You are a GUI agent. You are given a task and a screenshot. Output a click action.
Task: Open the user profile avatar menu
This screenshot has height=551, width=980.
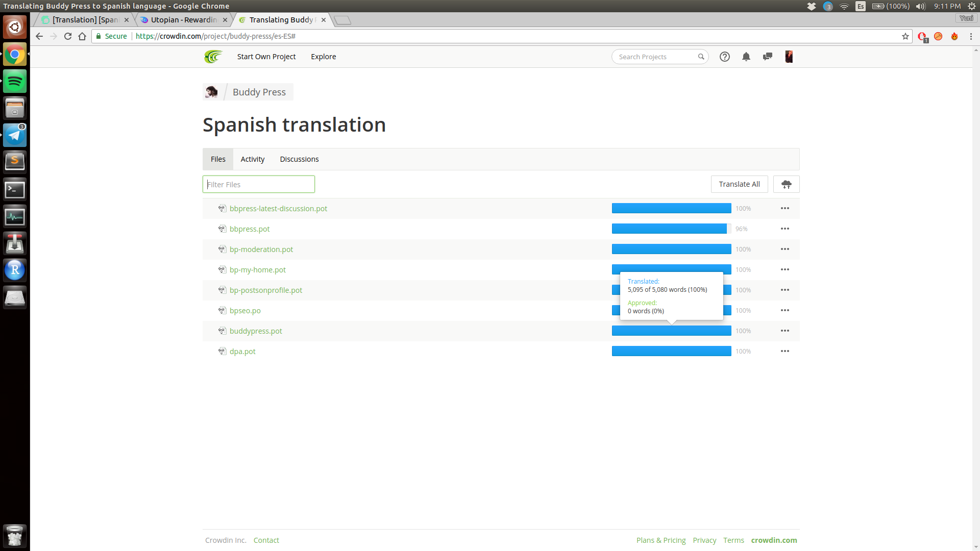point(789,57)
